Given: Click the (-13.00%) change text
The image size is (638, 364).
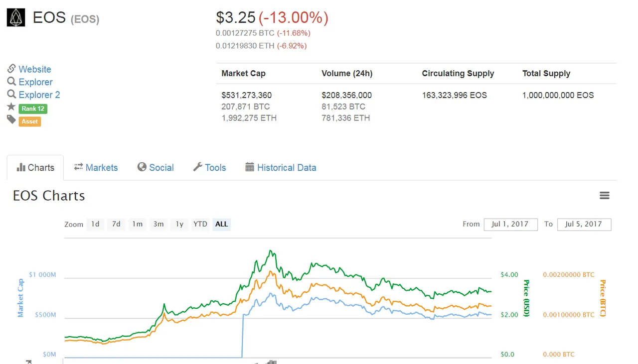Looking at the screenshot, I should (294, 18).
